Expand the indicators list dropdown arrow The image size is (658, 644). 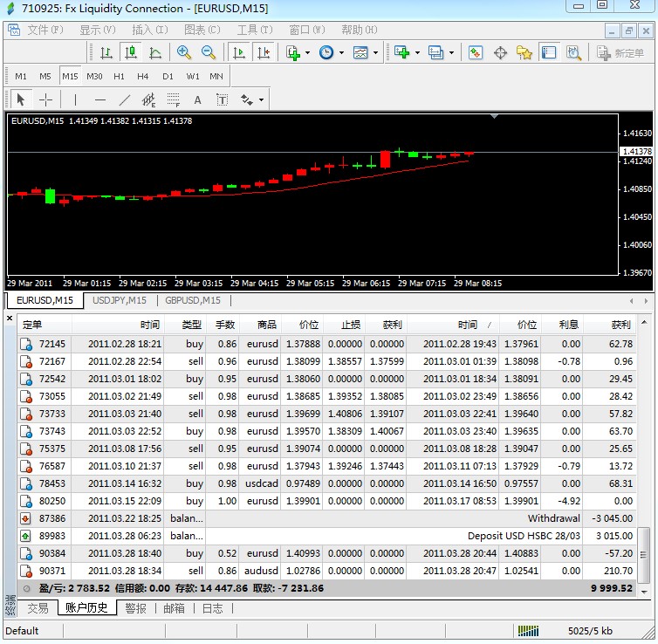coord(308,52)
